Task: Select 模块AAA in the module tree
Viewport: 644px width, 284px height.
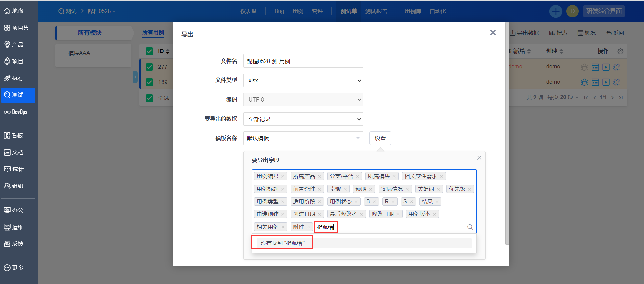Action: click(79, 53)
